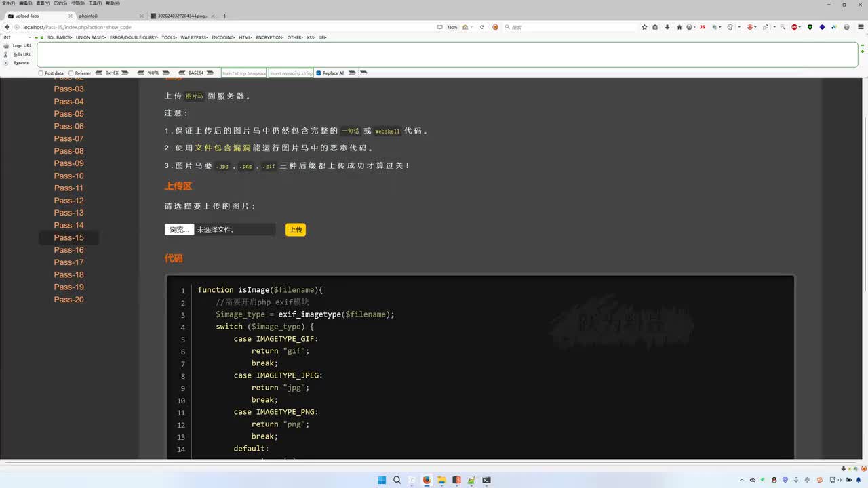Enable the Post data checkbox
The height and width of the screenshot is (488, 868).
pos(41,73)
